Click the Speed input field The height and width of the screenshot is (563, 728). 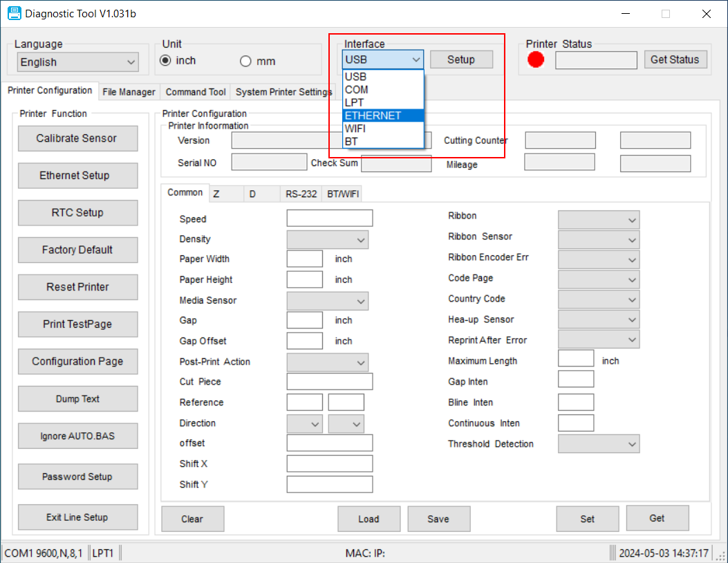coord(329,219)
